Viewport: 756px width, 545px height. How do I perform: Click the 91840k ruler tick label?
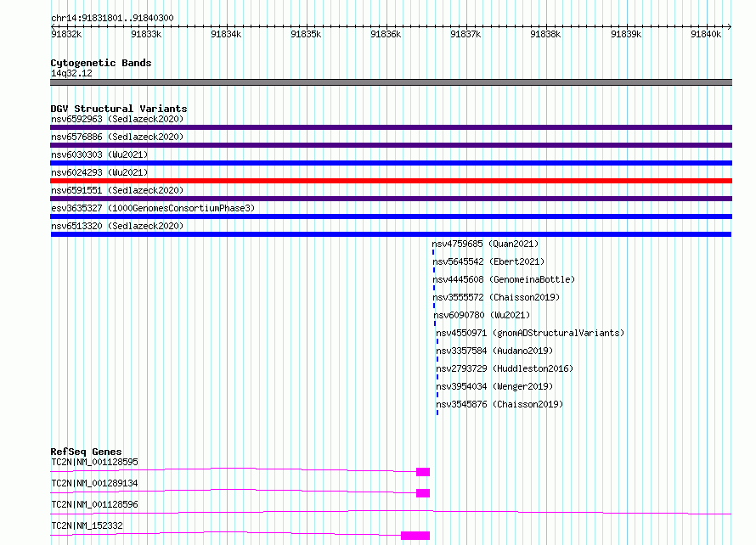(x=706, y=34)
